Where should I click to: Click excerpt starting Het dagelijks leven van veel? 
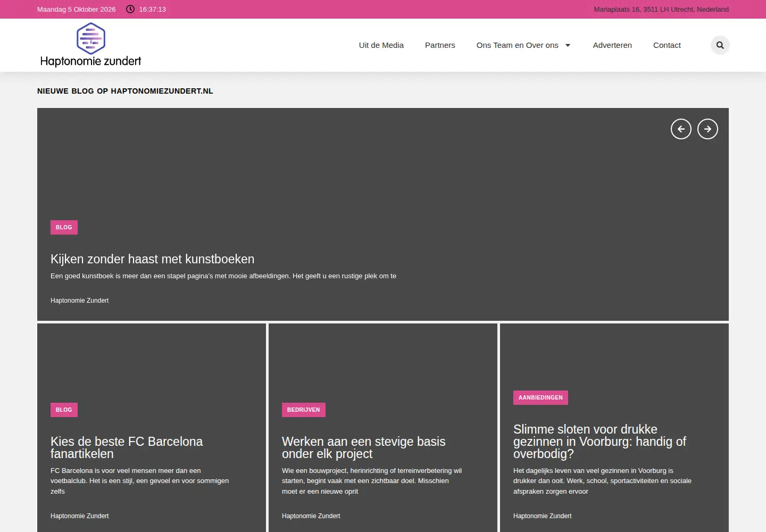(x=602, y=481)
